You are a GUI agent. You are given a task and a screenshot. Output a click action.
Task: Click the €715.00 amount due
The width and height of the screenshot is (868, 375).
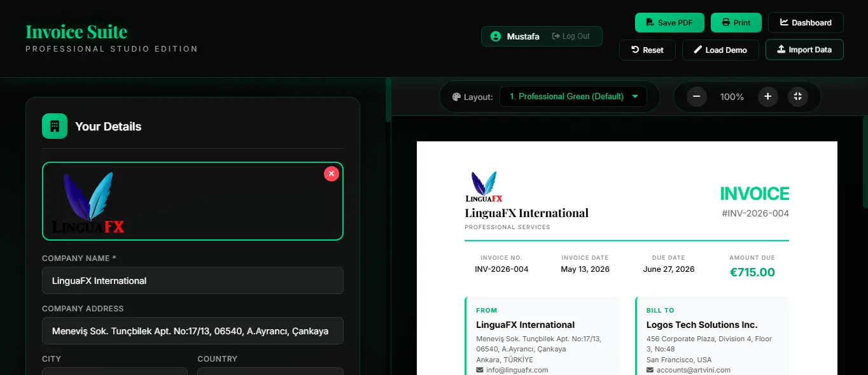752,272
